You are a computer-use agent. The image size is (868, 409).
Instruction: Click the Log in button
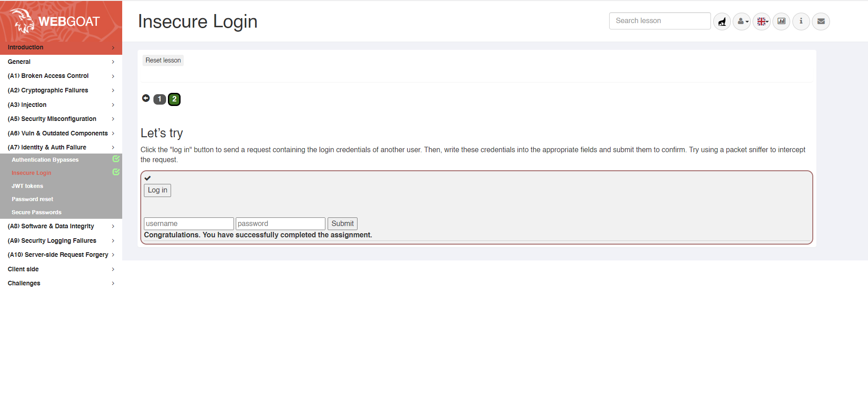click(x=157, y=190)
